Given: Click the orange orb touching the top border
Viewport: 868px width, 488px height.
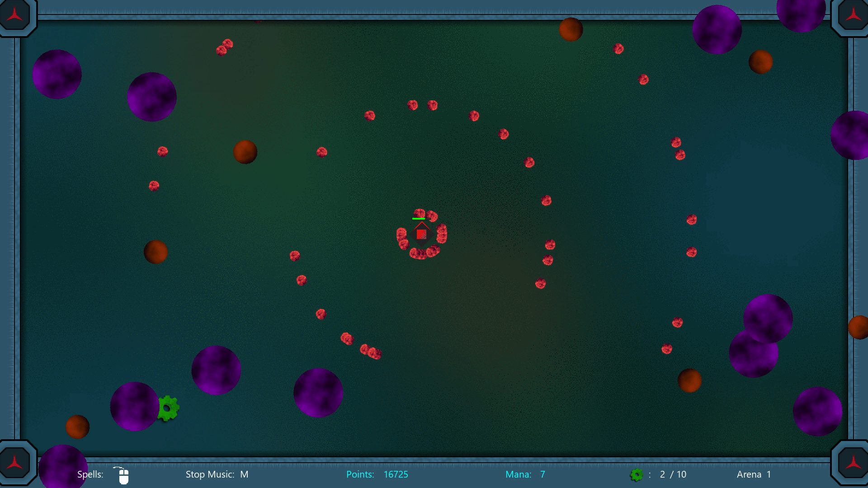Looking at the screenshot, I should click(x=571, y=29).
